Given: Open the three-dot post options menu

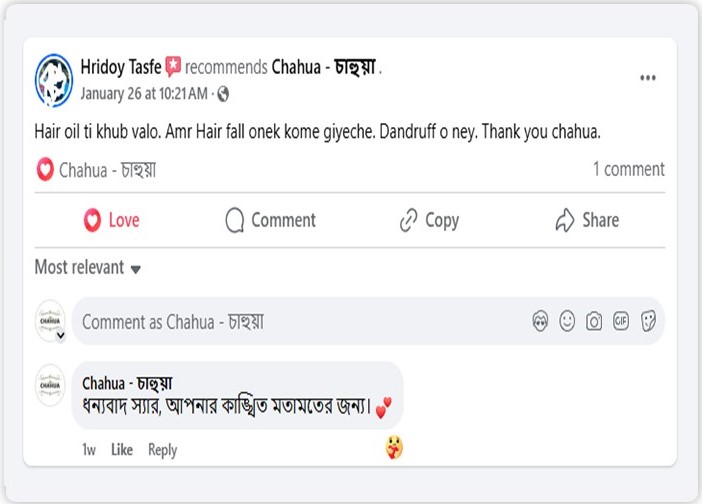Looking at the screenshot, I should pos(648,78).
